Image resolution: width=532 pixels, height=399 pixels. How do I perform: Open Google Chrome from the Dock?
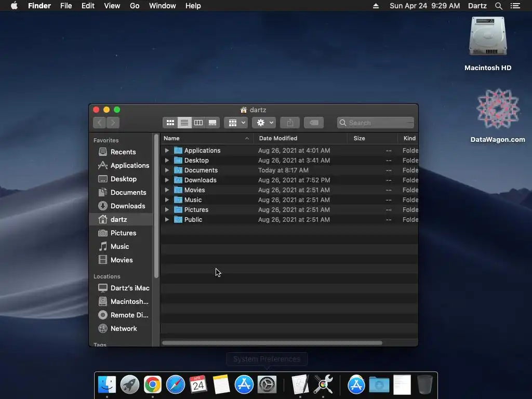[153, 385]
